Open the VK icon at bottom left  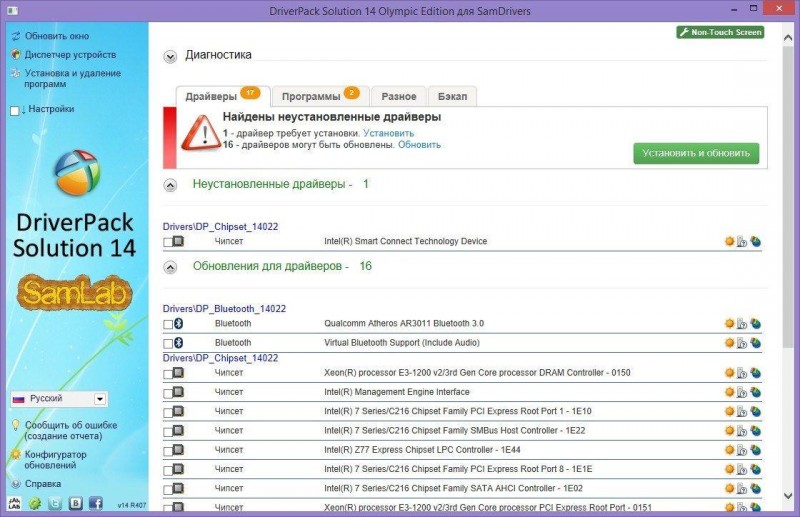pos(76,504)
